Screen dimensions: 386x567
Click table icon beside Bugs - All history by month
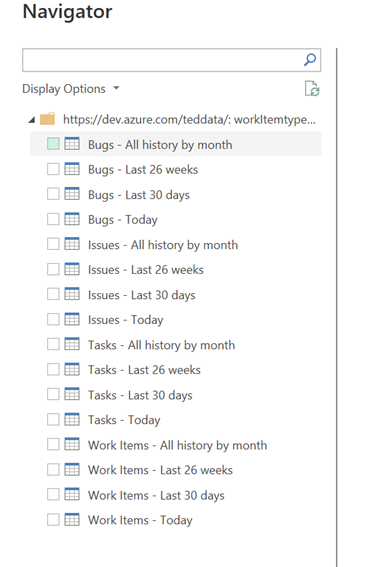tap(72, 144)
